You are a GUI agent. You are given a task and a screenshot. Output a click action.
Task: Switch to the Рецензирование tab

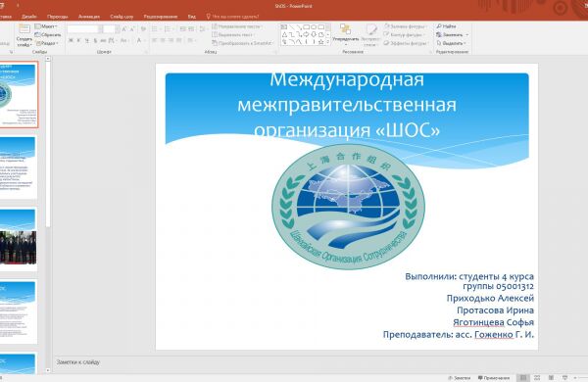point(161,17)
